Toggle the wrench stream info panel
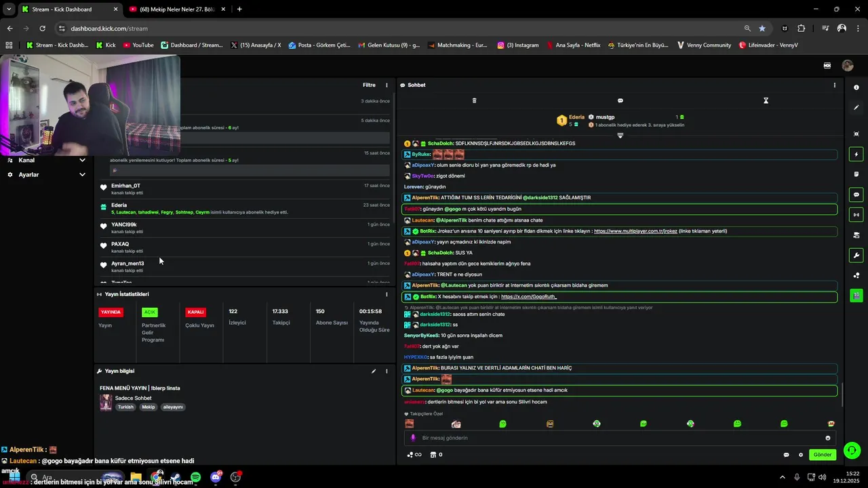The height and width of the screenshot is (488, 868). [856, 256]
